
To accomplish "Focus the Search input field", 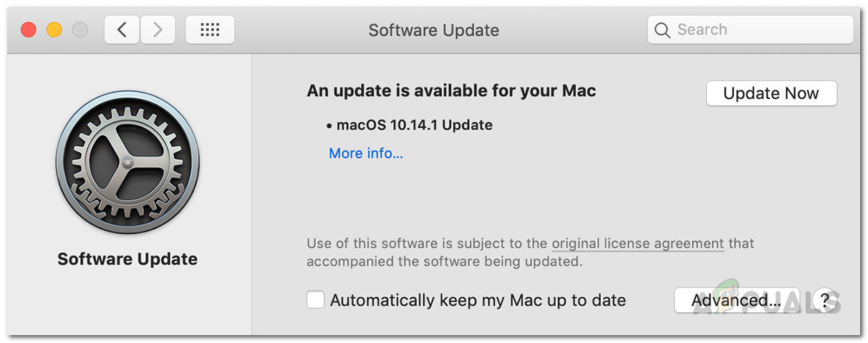I will coord(759,30).
